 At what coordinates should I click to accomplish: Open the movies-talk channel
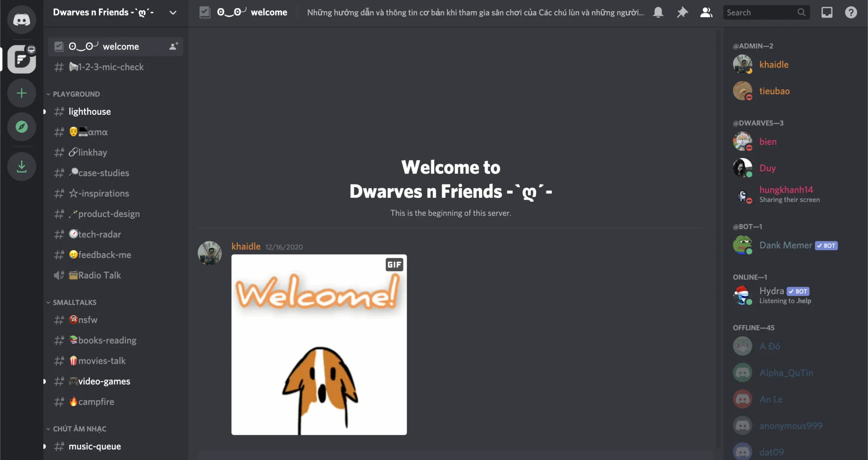point(116,361)
